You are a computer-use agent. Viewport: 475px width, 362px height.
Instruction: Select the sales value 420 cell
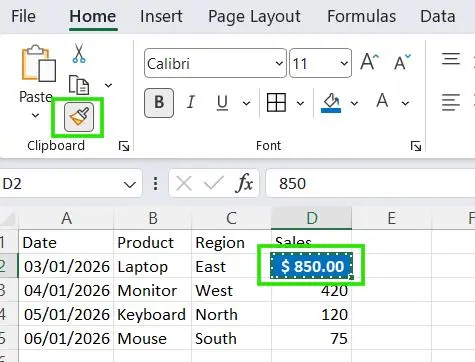coord(311,291)
